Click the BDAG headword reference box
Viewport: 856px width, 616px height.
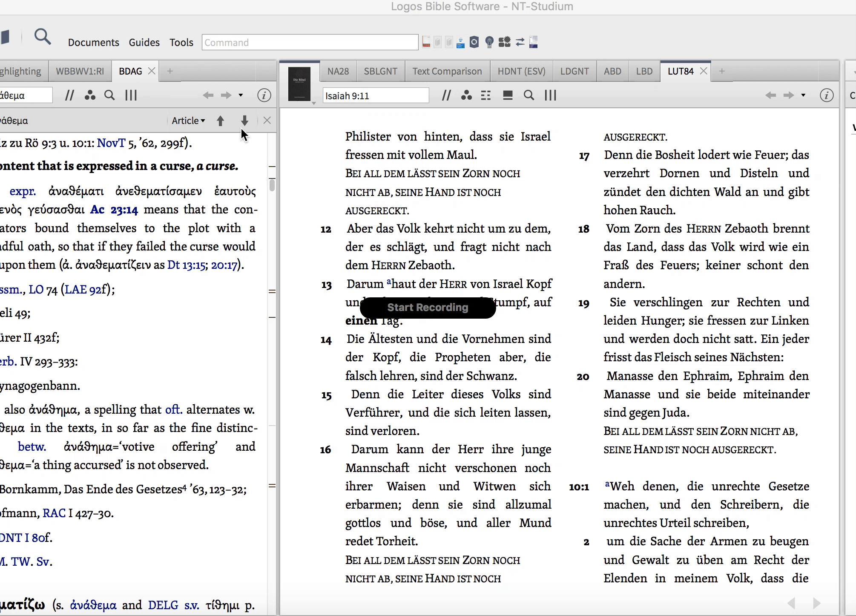click(x=26, y=95)
